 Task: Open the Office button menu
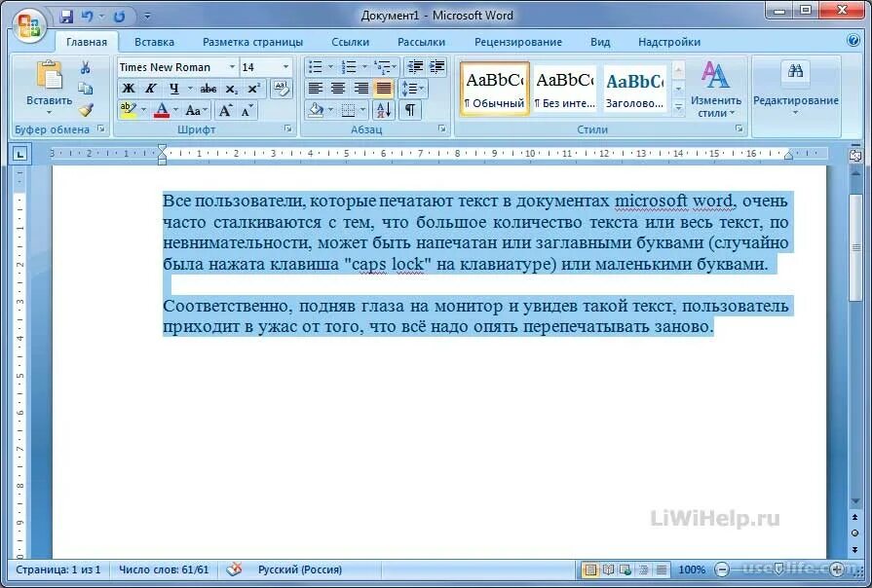[x=29, y=24]
